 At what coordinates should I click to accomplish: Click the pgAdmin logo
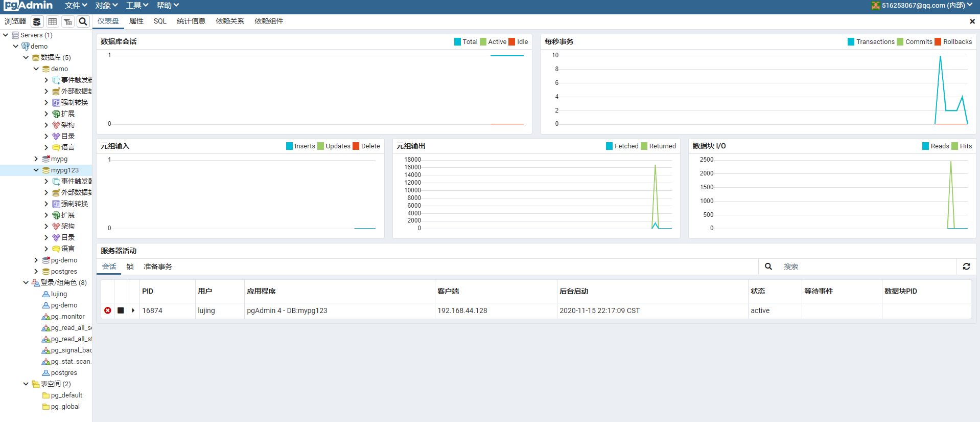coord(28,6)
